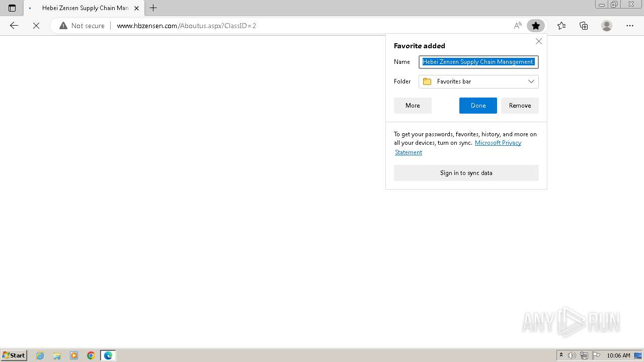Screen dimensions: 644x362
Task: Launch Google Chrome from taskbar
Action: pos(91,355)
